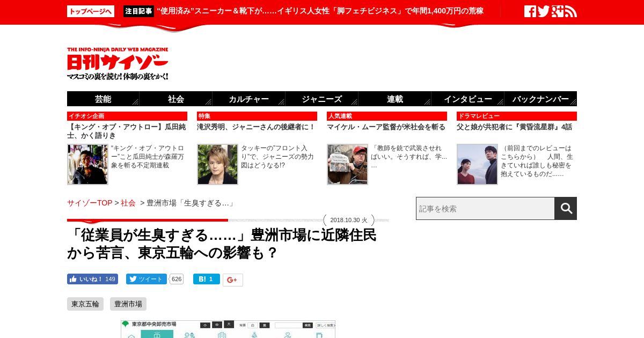This screenshot has width=644, height=338.
Task: Open the バックナンバー menu item
Action: coord(540,99)
